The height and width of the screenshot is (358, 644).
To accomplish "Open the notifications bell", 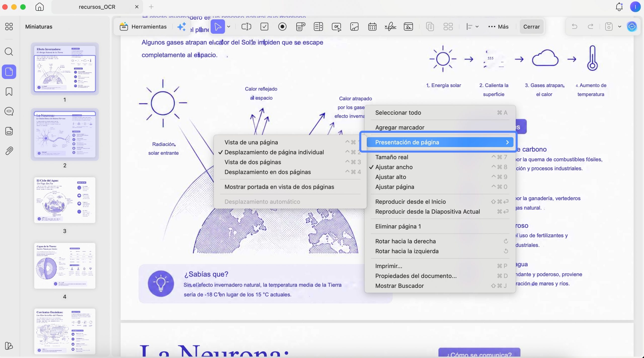I will click(x=619, y=7).
